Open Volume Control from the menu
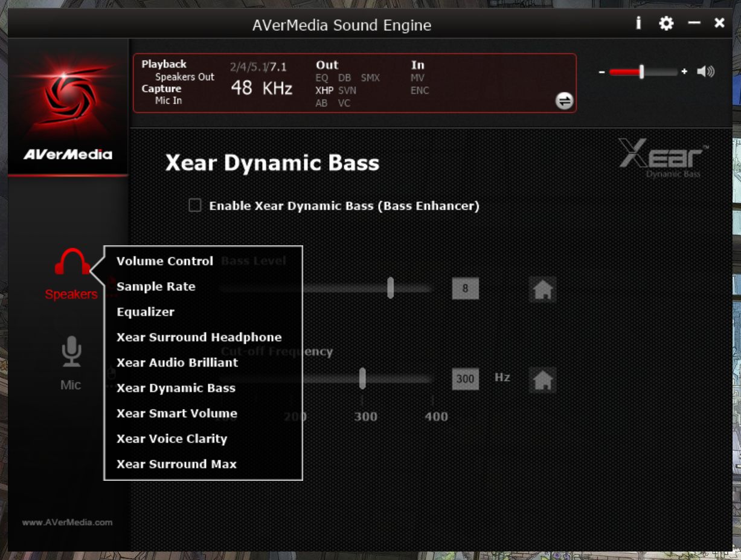 click(x=165, y=261)
